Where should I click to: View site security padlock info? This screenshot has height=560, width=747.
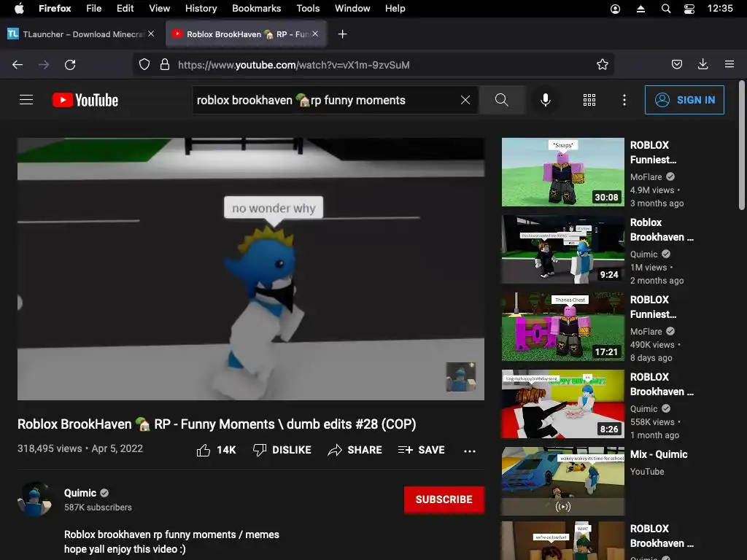(165, 65)
